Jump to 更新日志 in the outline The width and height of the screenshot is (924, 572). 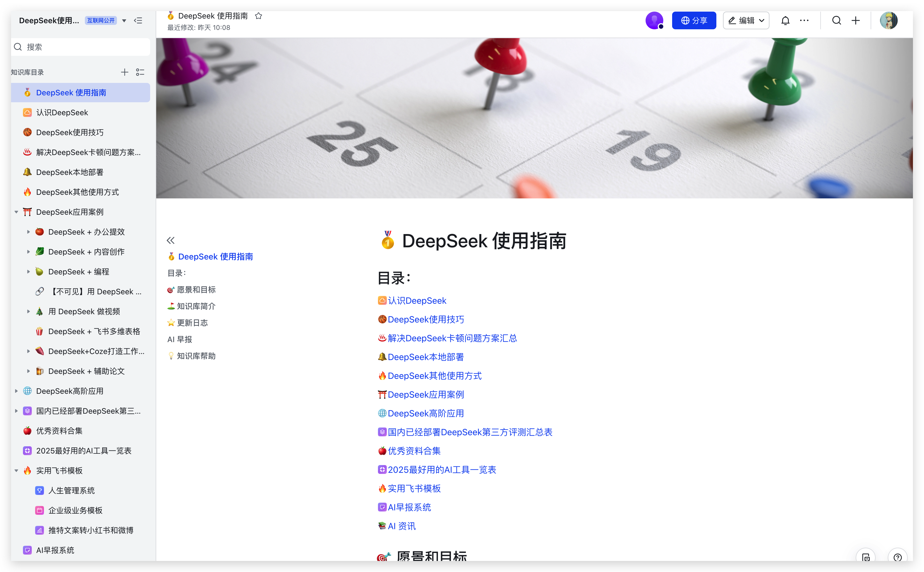pos(192,323)
